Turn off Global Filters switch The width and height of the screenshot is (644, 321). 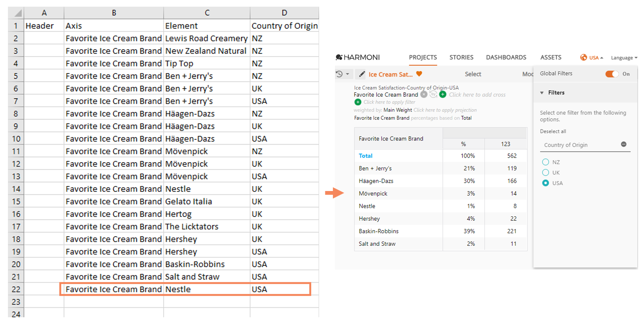click(x=612, y=74)
